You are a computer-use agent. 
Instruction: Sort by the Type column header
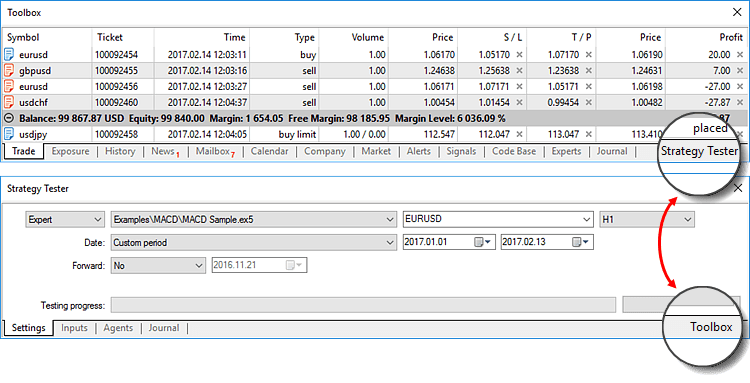pyautogui.click(x=284, y=37)
